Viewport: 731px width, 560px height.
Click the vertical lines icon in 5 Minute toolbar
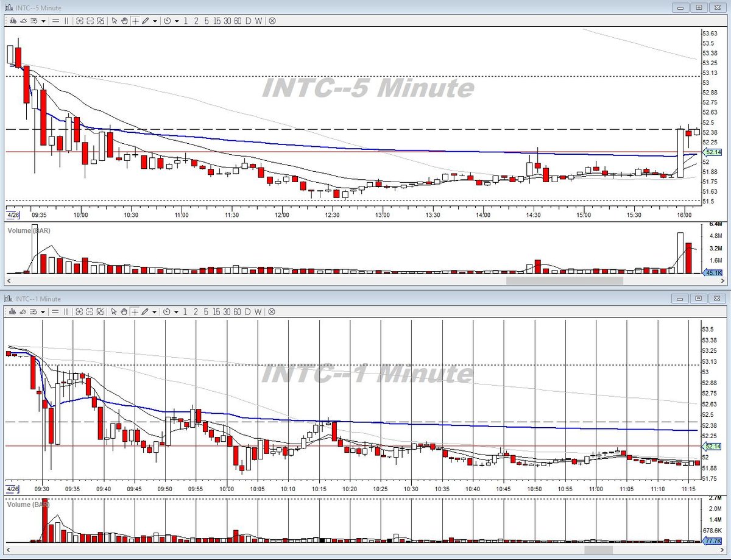66,21
